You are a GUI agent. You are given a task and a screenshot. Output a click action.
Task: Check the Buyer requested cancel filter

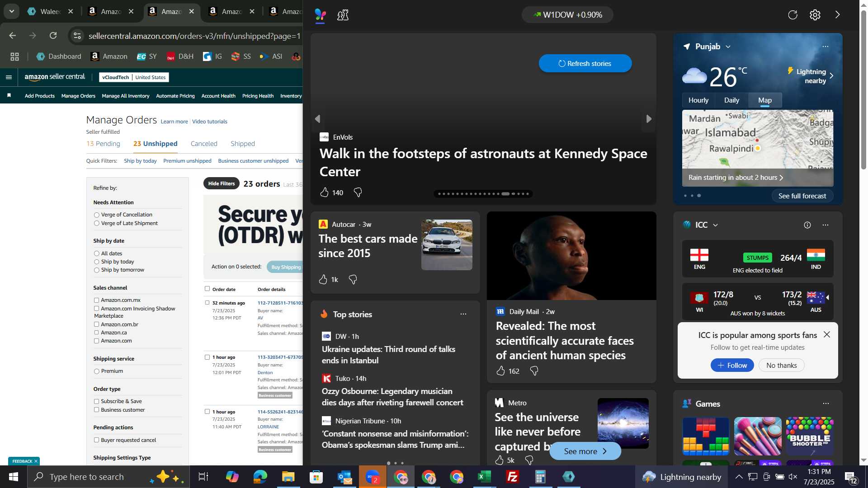[96, 441]
